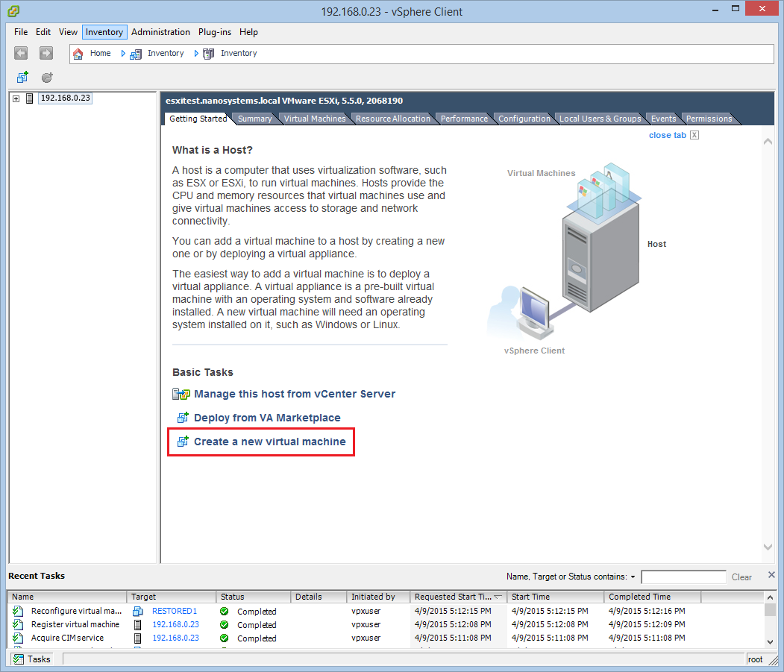The width and height of the screenshot is (784, 672).
Task: Expand the 192.168.0.23 tree node
Action: (x=16, y=99)
